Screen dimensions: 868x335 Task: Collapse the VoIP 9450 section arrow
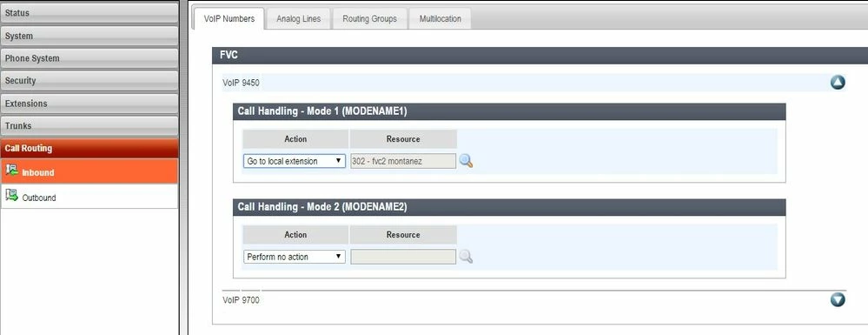pos(838,83)
